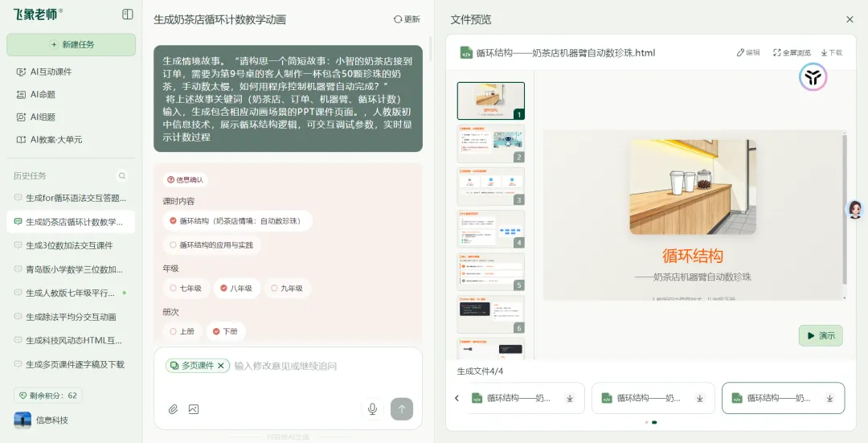868x443 pixels.
Task: Open the 信息科技 user profile avatar
Action: [23, 420]
